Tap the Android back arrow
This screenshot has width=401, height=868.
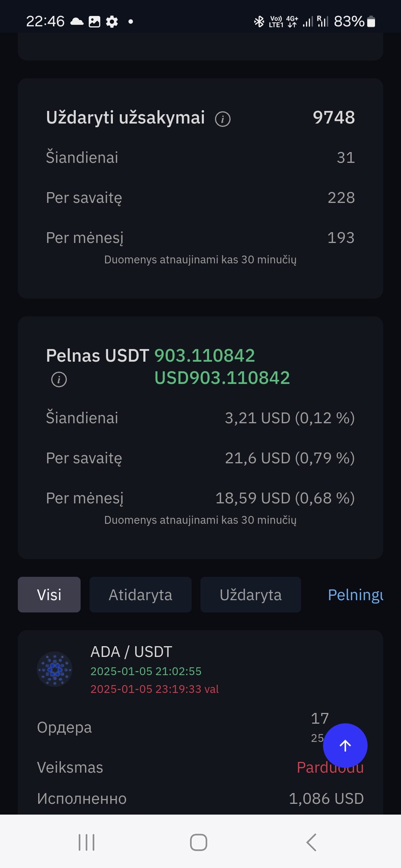pyautogui.click(x=311, y=842)
